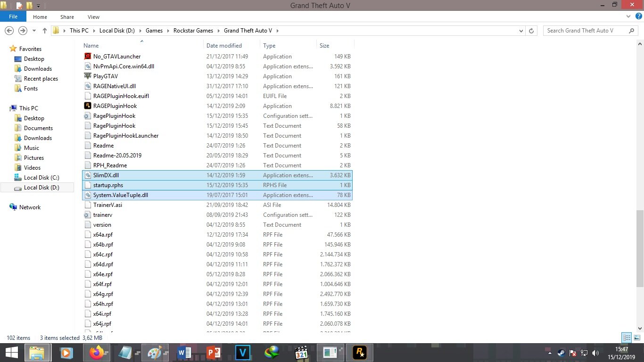The width and height of the screenshot is (644, 362).
Task: Open the View ribbon tab
Action: pyautogui.click(x=93, y=17)
